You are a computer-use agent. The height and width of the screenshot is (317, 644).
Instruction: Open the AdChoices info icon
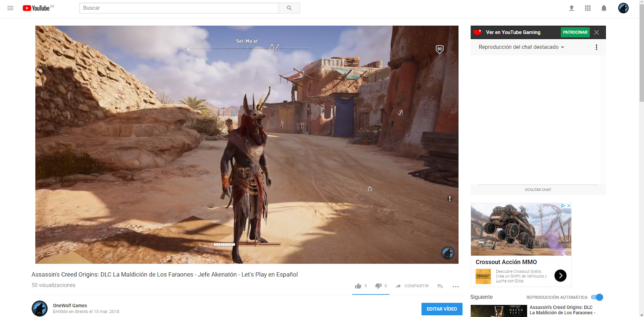coord(563,206)
